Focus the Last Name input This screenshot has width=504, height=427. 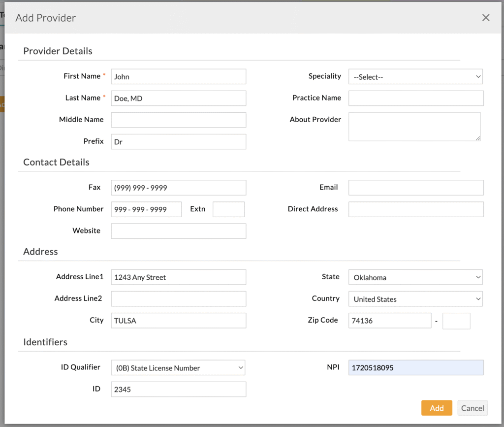(x=178, y=99)
